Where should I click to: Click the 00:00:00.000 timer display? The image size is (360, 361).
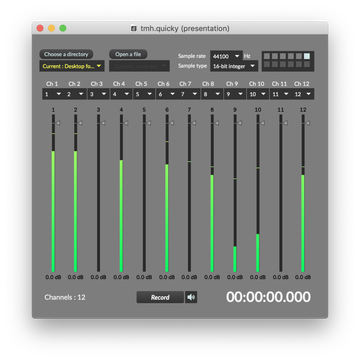pos(268,297)
